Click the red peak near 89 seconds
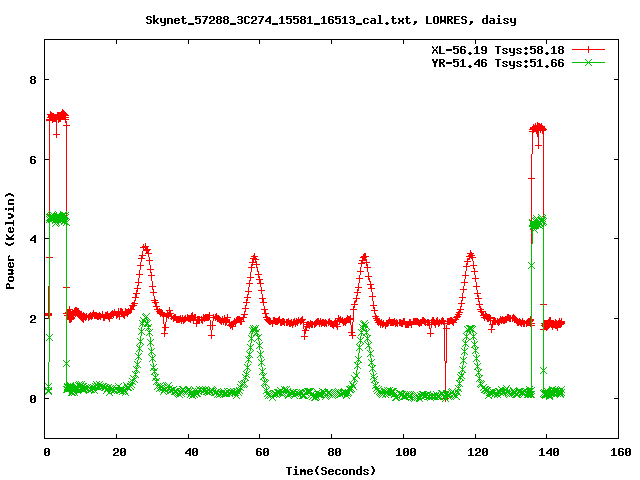 tap(364, 257)
